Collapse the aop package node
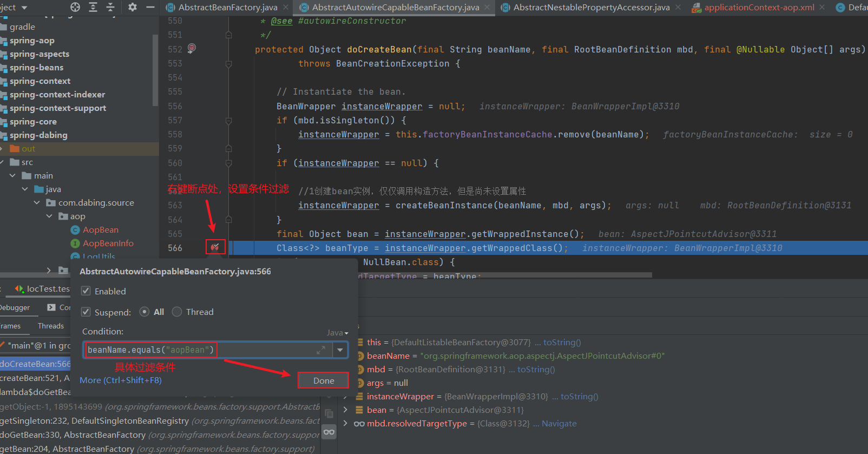The height and width of the screenshot is (454, 868). click(x=49, y=216)
